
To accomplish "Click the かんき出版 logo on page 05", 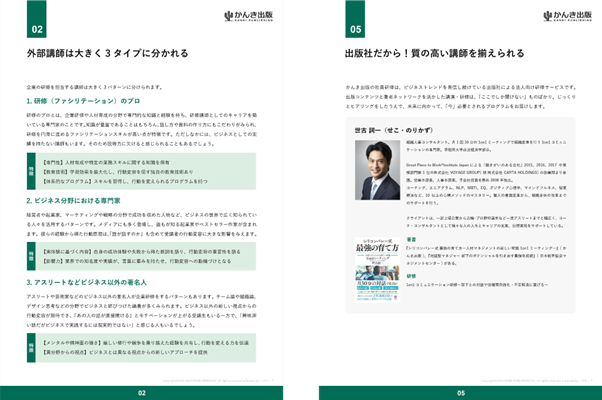I will click(567, 16).
